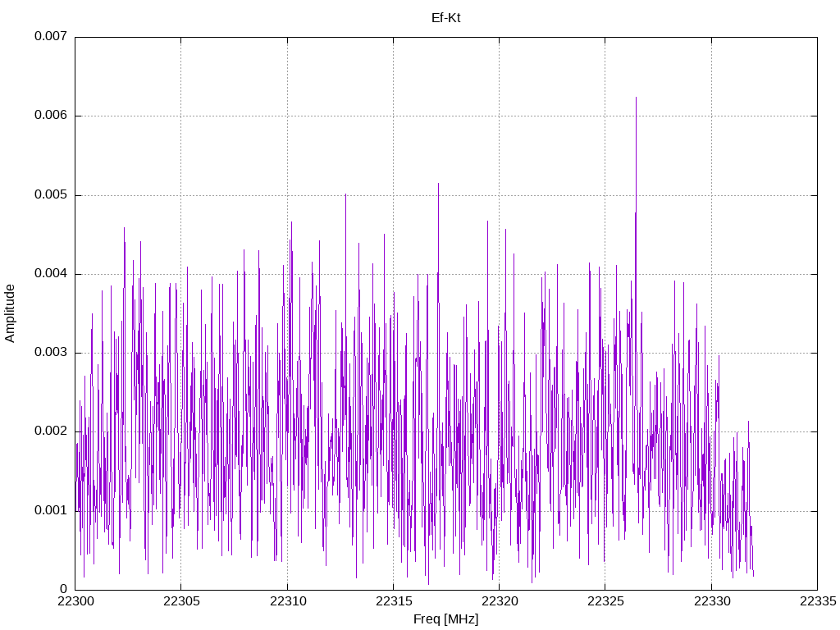Click x-axis tick label 22335
Viewport: 840px width, 630px height.
click(818, 601)
